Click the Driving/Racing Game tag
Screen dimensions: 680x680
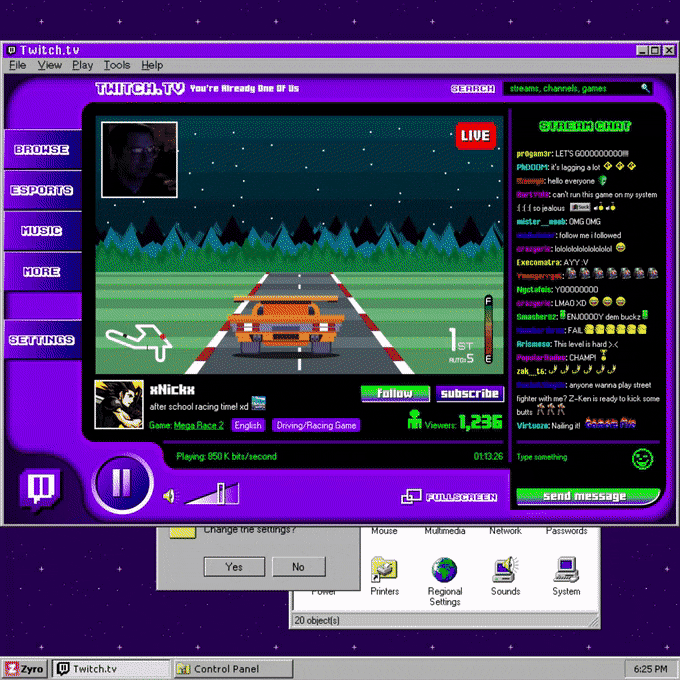316,425
